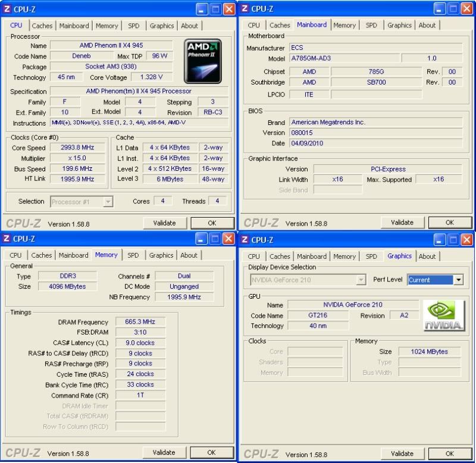Open About tab in the Mainboard window
This screenshot has width=476, height=463.
pos(427,25)
